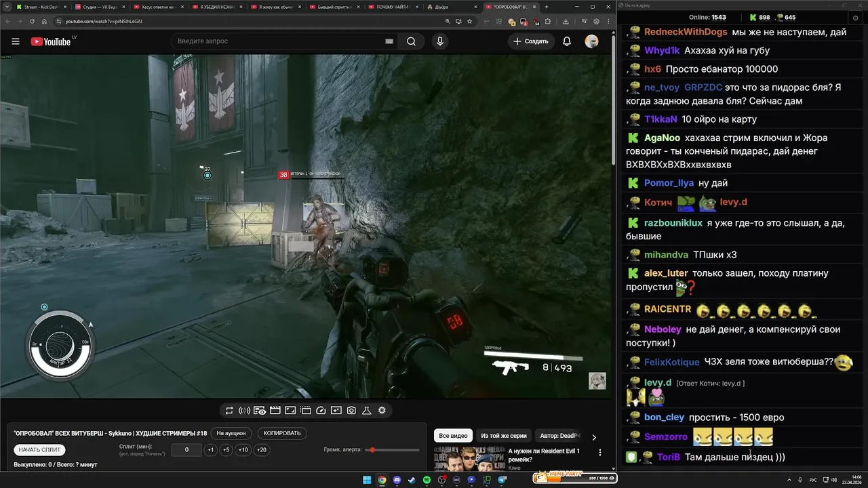
Task: Open the chat window settings gear
Action: (x=854, y=18)
